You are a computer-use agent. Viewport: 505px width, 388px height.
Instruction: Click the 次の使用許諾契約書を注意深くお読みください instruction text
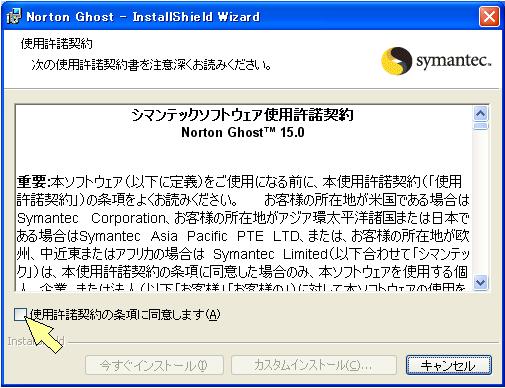click(152, 64)
